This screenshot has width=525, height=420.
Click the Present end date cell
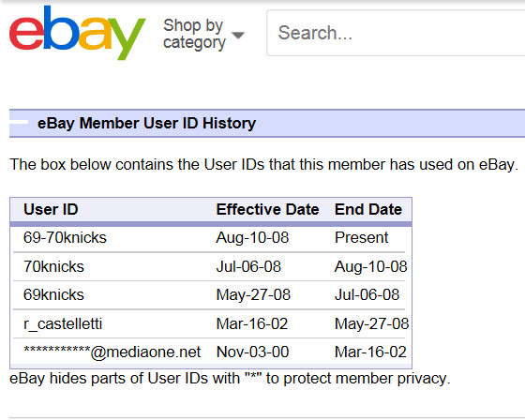pos(361,237)
